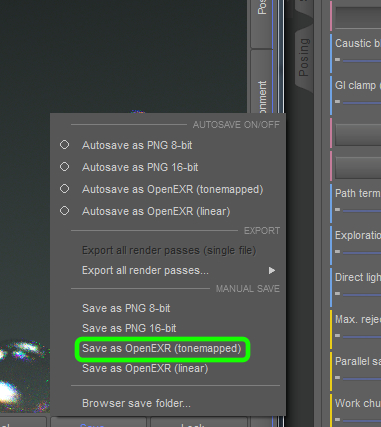The image size is (381, 427).
Task: Click Save as OpenEXR (tonemapped)
Action: pyautogui.click(x=162, y=349)
